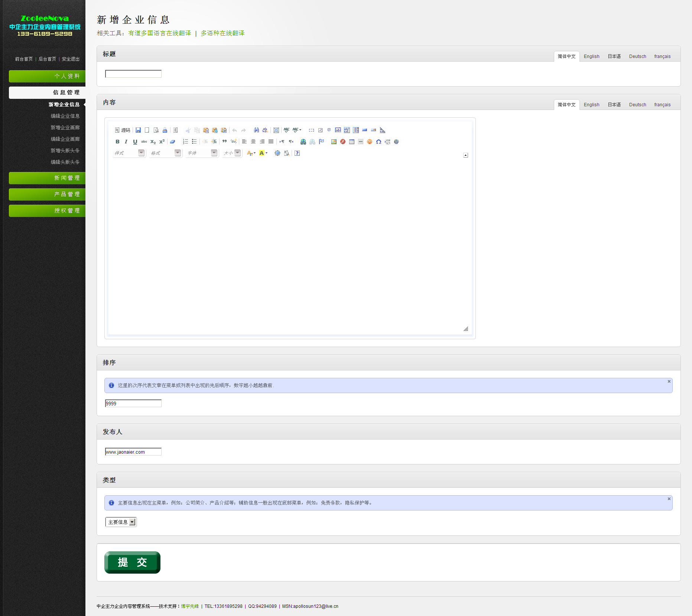Click the 标题 title input field
Screen dimensions: 692x616
[x=133, y=74]
